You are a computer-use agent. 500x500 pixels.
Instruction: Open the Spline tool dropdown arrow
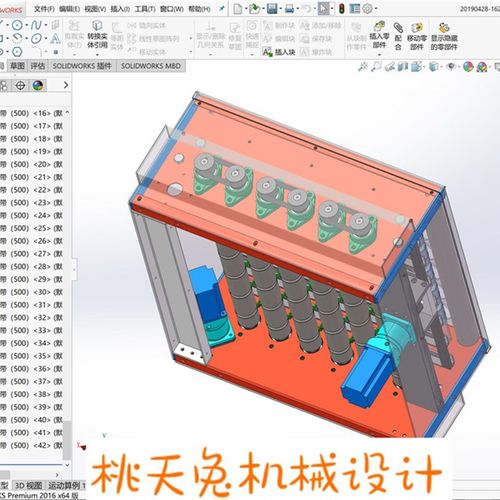pyautogui.click(x=45, y=25)
